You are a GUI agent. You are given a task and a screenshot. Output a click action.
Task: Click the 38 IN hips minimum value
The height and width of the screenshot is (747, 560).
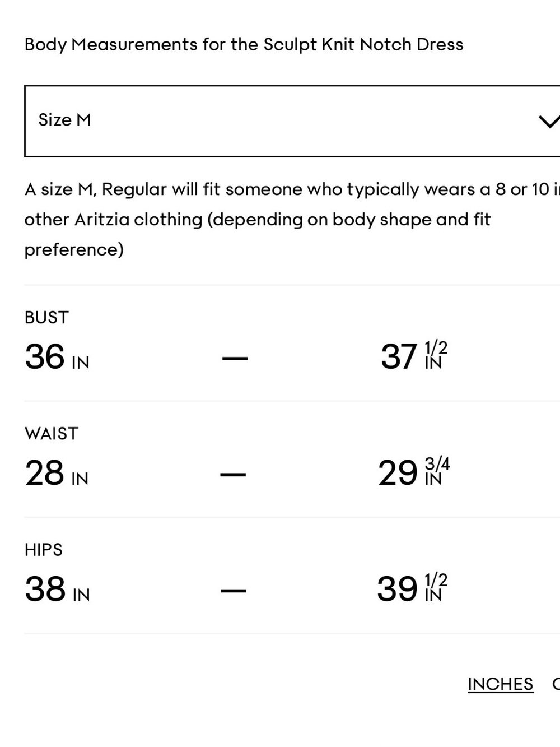point(57,589)
